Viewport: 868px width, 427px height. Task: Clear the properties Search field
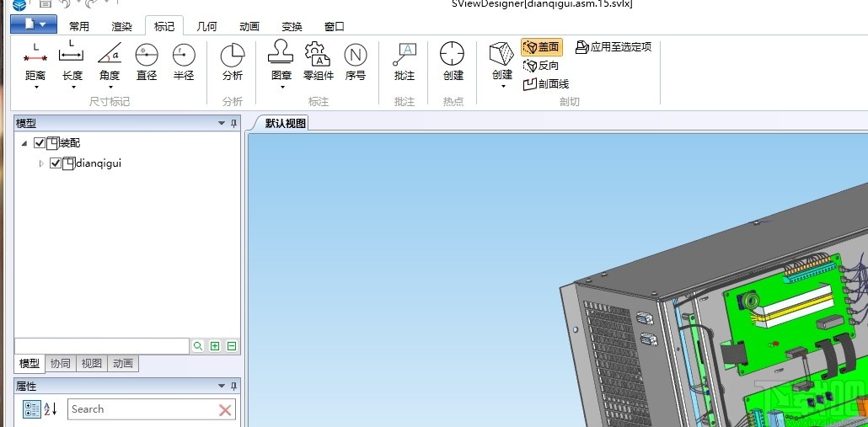(x=225, y=410)
